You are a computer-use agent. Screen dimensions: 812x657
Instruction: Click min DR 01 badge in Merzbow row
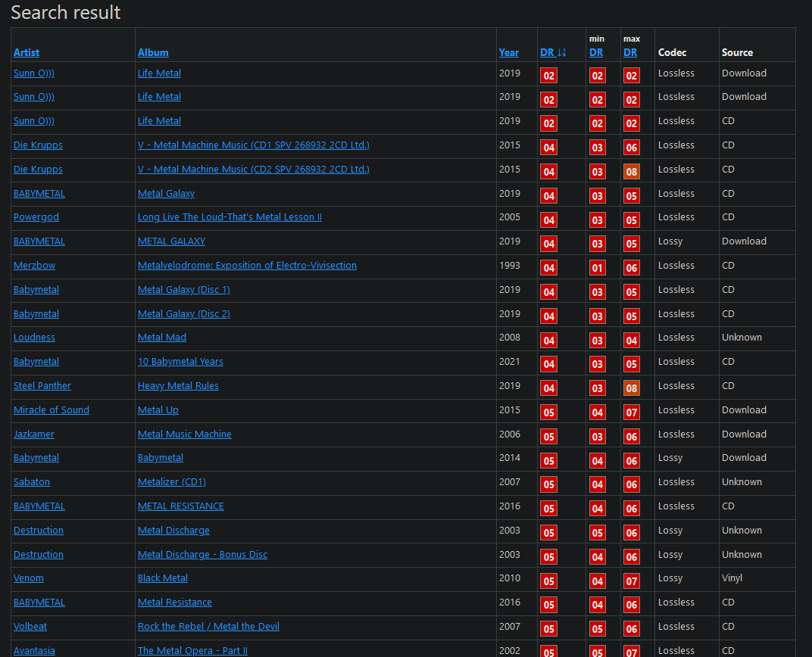(597, 268)
